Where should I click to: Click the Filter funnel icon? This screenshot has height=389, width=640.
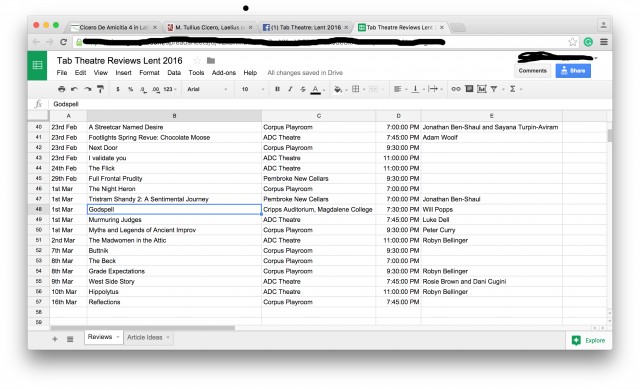[x=494, y=89]
